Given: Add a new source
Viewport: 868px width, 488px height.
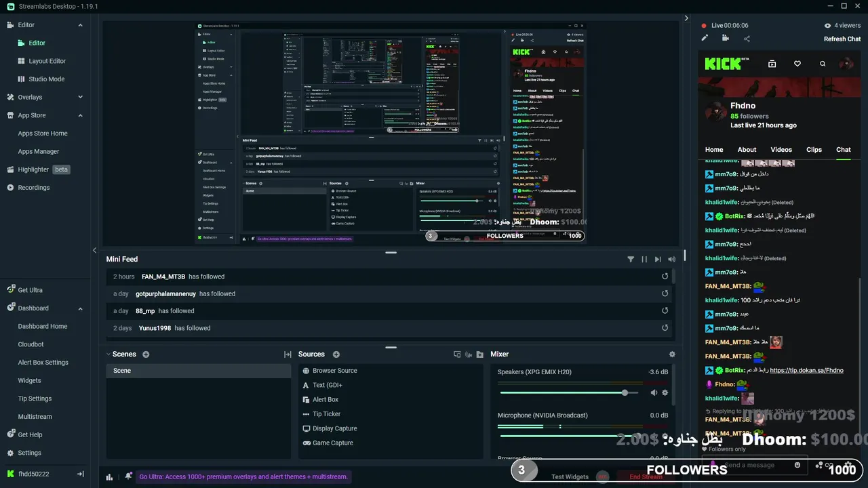Looking at the screenshot, I should pyautogui.click(x=336, y=354).
